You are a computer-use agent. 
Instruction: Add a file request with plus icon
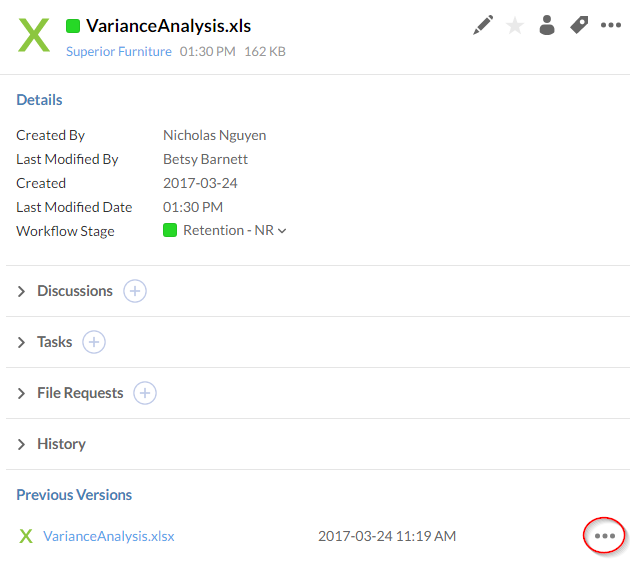tap(145, 393)
